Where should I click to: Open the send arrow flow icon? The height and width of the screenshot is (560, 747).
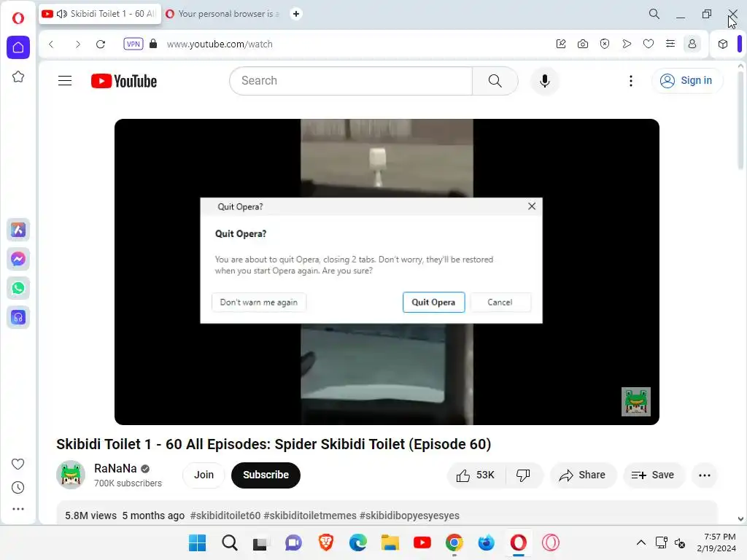coord(627,44)
